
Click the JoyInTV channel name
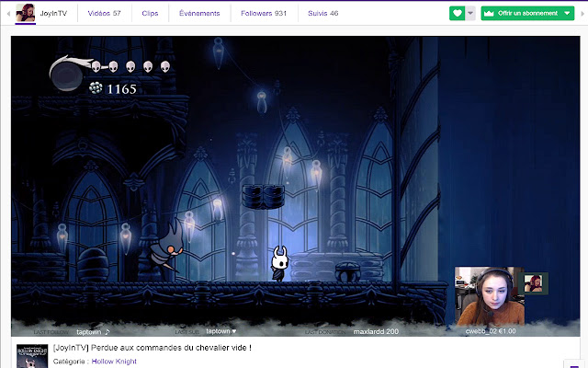coord(53,13)
